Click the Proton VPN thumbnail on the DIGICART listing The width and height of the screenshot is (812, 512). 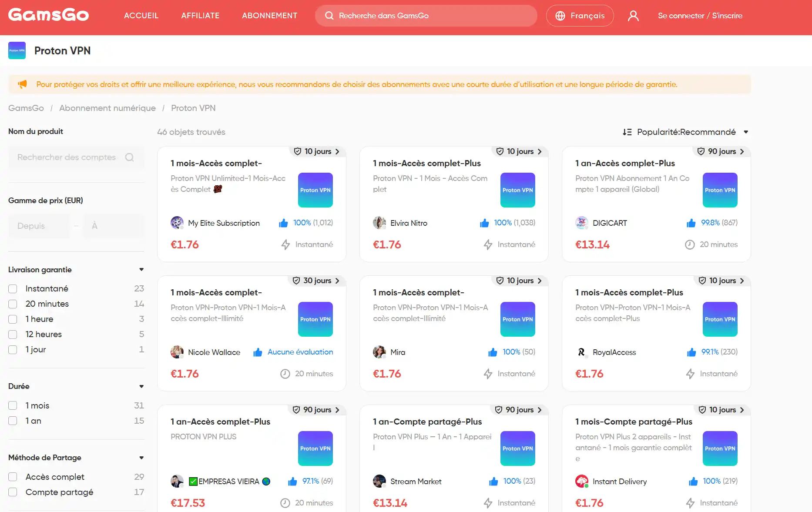720,190
